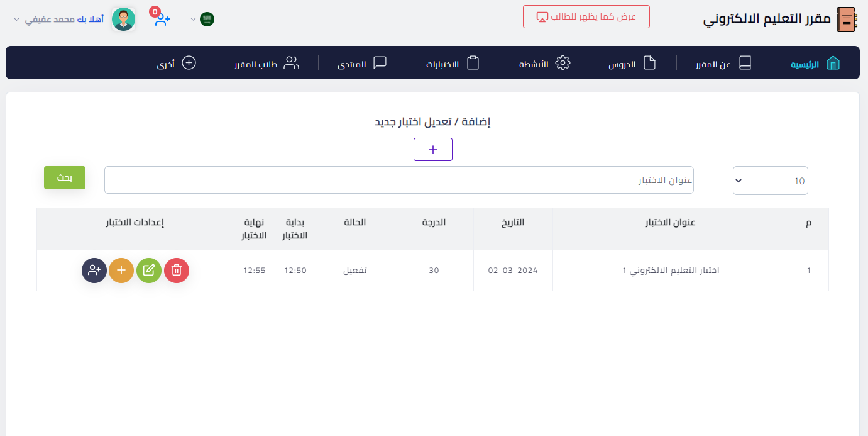
Task: Expand the user account menu chevron
Action: point(16,20)
